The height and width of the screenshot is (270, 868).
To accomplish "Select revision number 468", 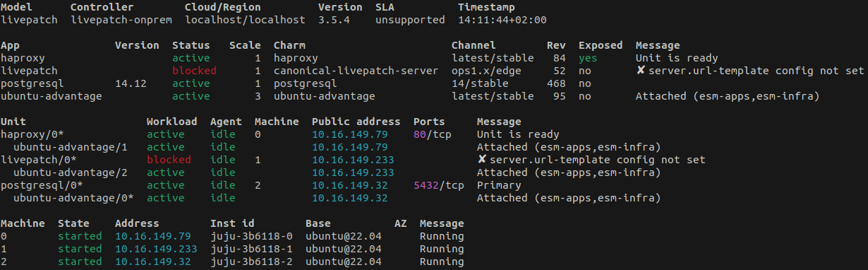I will click(556, 83).
